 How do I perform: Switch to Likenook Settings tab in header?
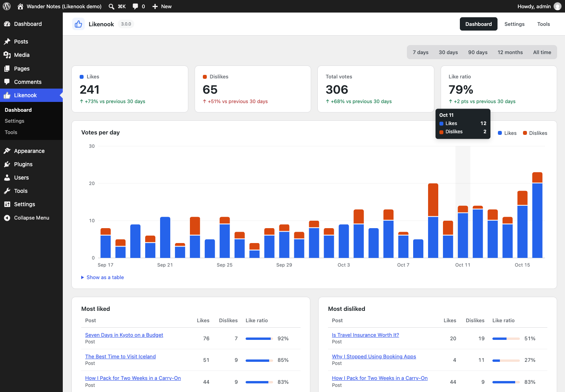(x=514, y=24)
